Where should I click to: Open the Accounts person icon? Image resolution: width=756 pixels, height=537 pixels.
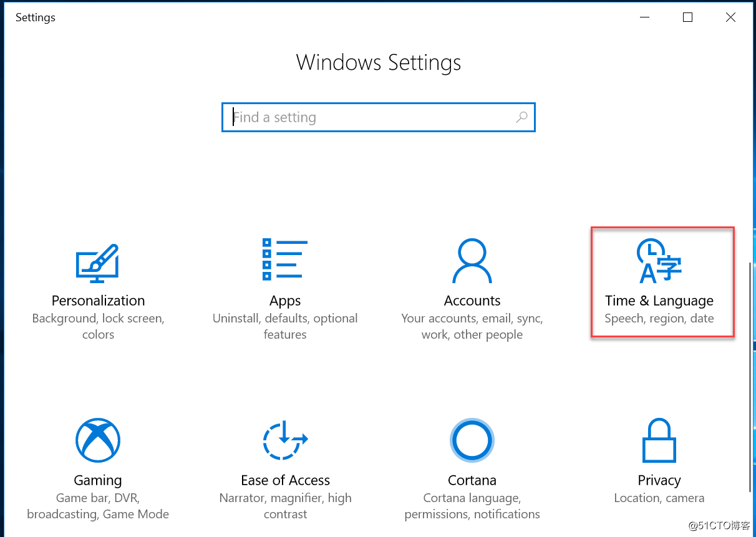pyautogui.click(x=472, y=261)
